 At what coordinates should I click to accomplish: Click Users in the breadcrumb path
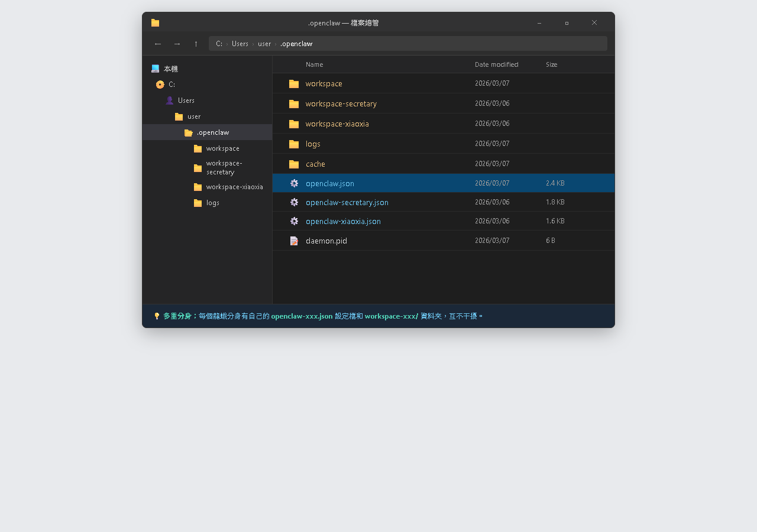tap(240, 44)
